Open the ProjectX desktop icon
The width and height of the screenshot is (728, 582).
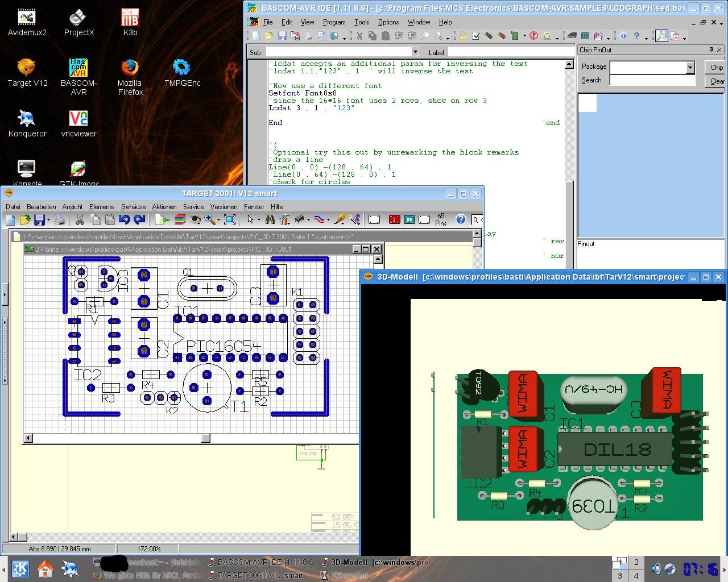coord(78,23)
